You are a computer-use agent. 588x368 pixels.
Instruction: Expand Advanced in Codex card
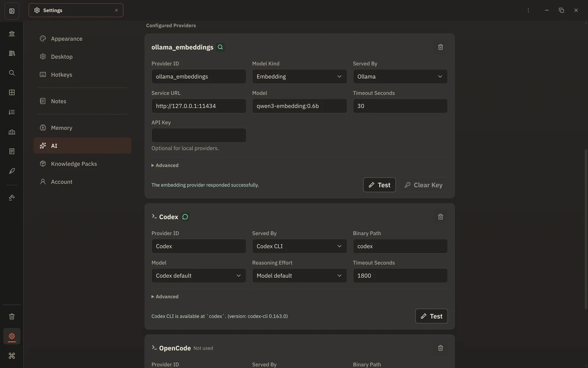pos(165,297)
